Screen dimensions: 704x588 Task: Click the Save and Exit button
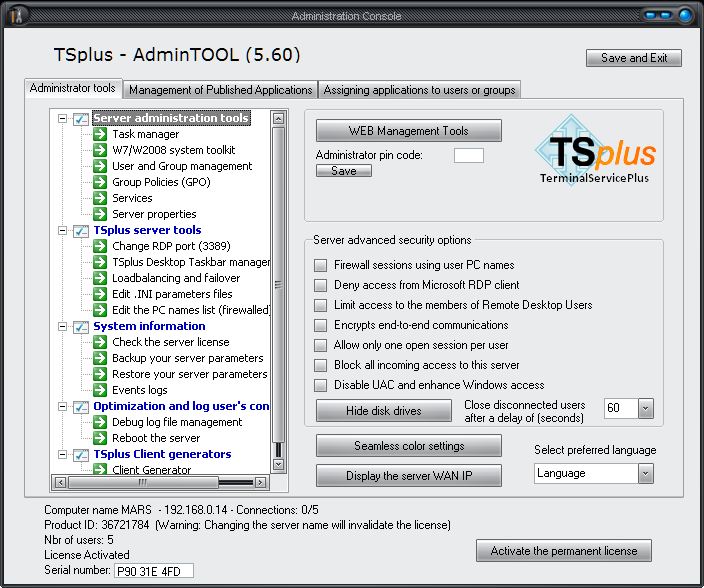[x=634, y=58]
